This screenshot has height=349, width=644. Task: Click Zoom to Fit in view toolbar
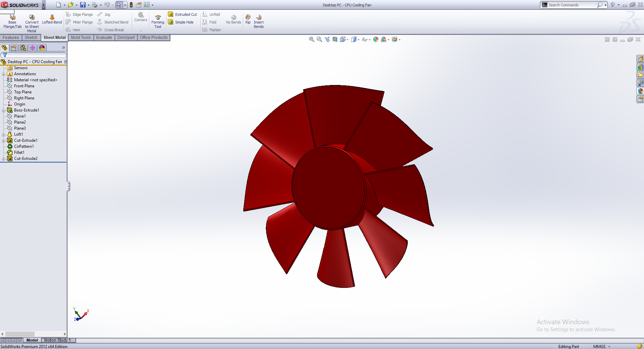coord(311,39)
